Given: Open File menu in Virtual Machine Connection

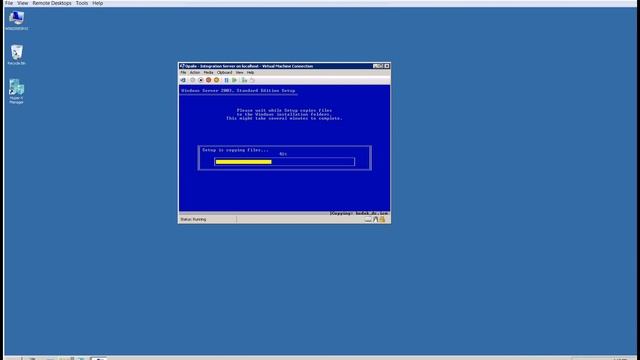Looking at the screenshot, I should (183, 73).
